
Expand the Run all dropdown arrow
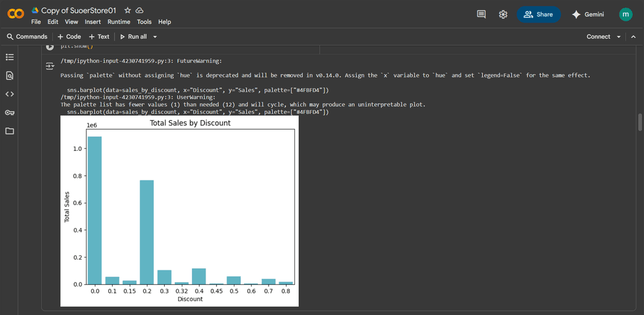point(155,36)
